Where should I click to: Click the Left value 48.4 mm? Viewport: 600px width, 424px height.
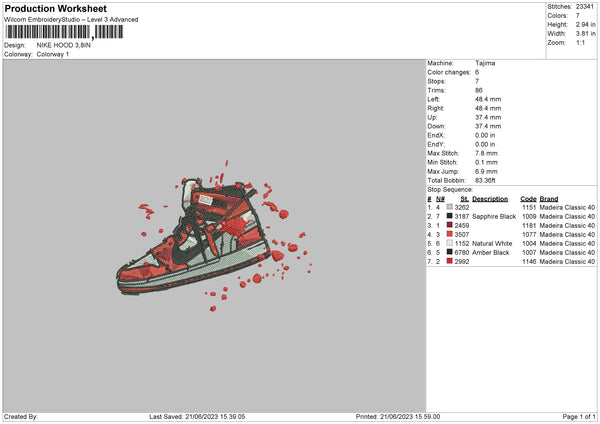pyautogui.click(x=488, y=99)
